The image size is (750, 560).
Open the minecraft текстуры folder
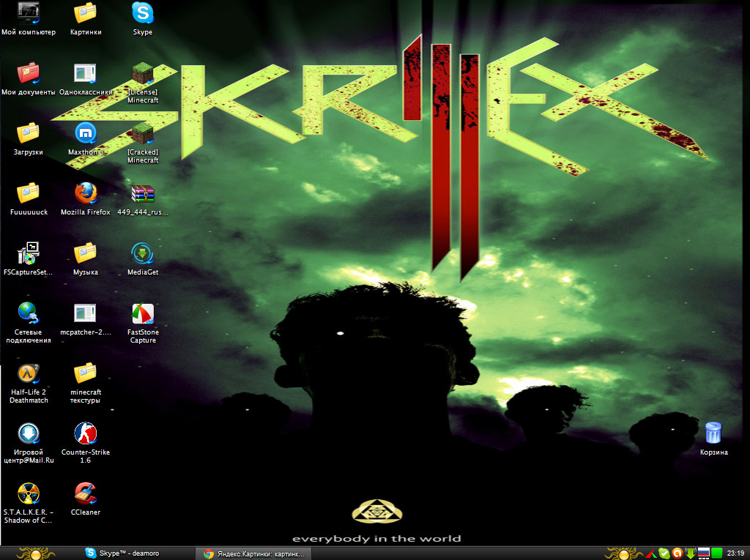pos(86,383)
